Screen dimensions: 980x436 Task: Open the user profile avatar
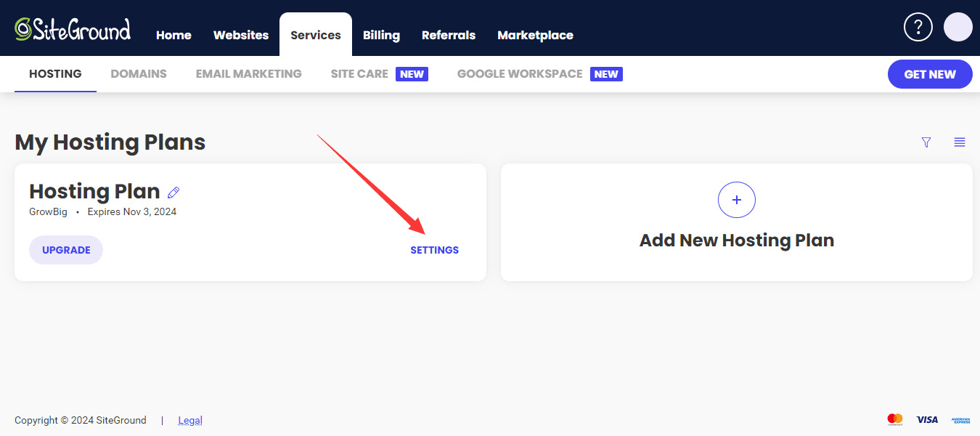tap(957, 28)
